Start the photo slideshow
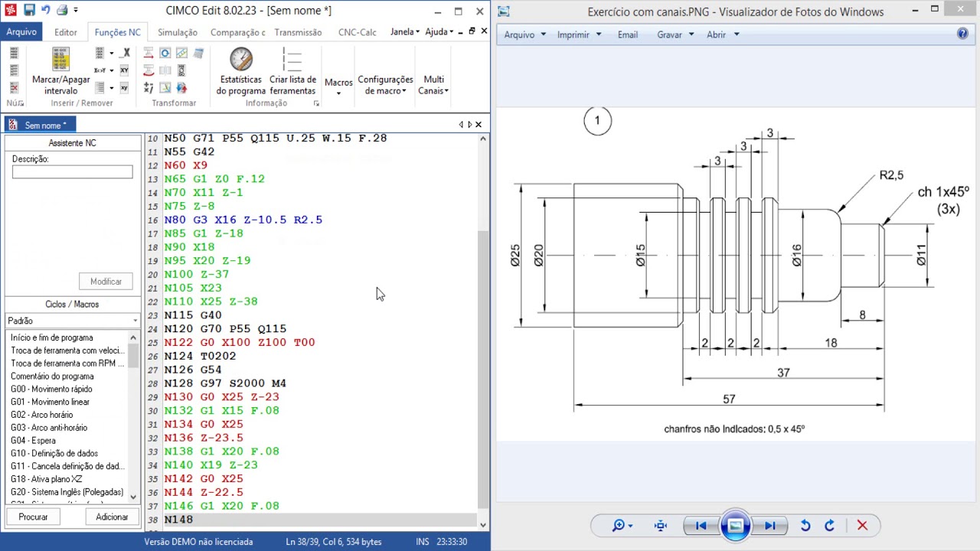980x551 pixels. pyautogui.click(x=735, y=526)
